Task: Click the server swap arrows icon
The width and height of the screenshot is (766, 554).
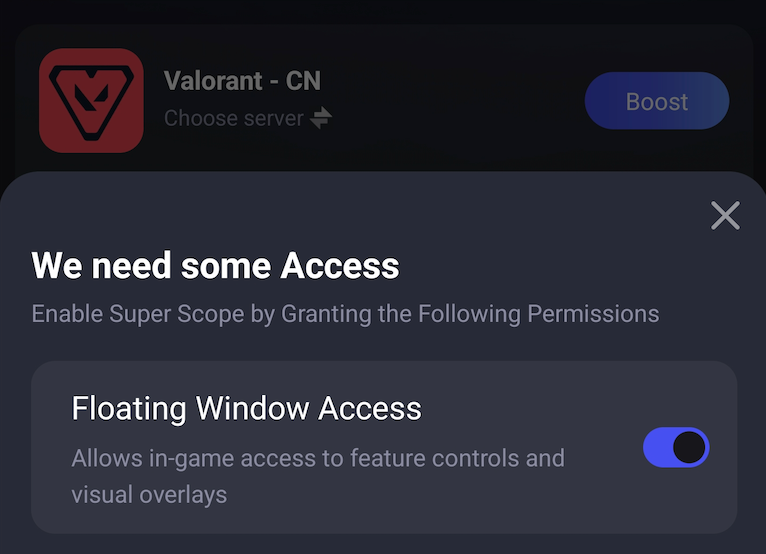Action: click(320, 118)
